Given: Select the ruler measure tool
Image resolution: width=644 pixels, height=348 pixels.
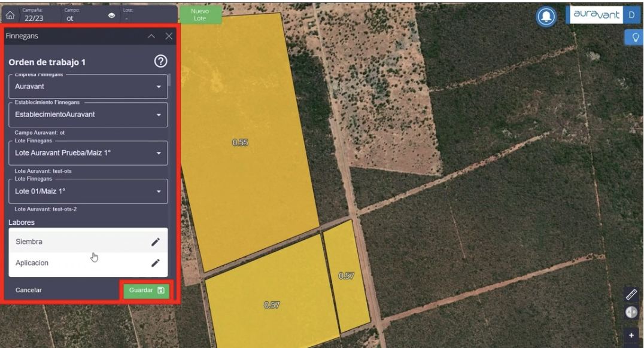Looking at the screenshot, I should tap(631, 294).
